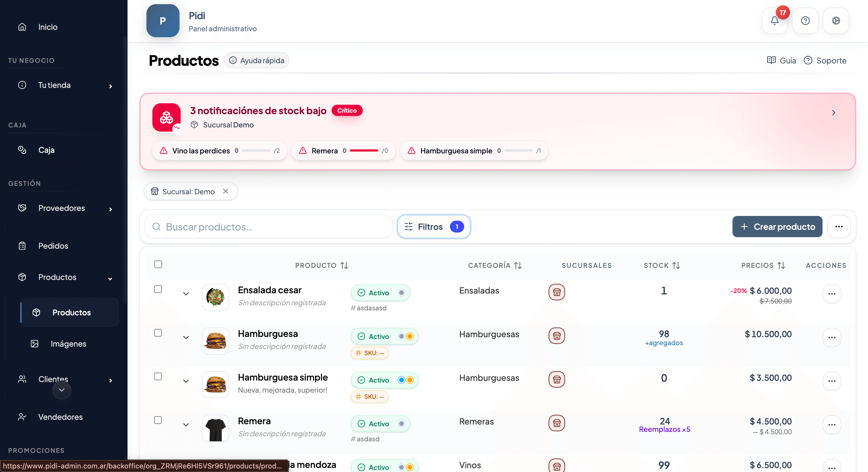Open Ayuda rápida next to Productos title
The height and width of the screenshot is (472, 868).
[x=257, y=60]
